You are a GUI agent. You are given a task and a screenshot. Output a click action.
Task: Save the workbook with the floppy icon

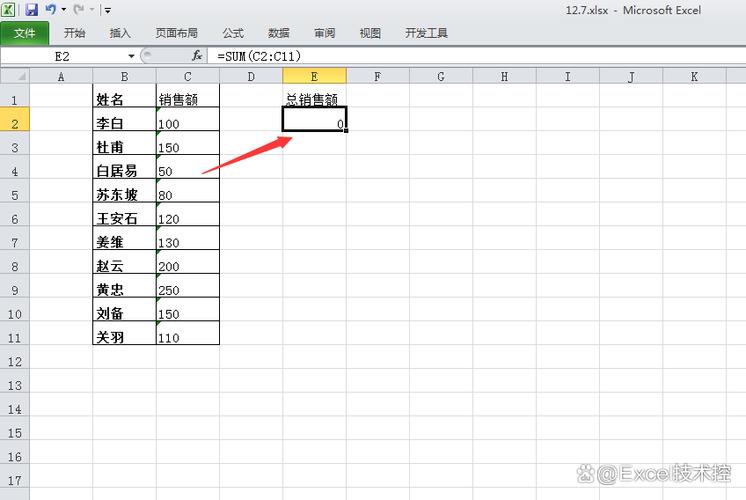[x=31, y=10]
